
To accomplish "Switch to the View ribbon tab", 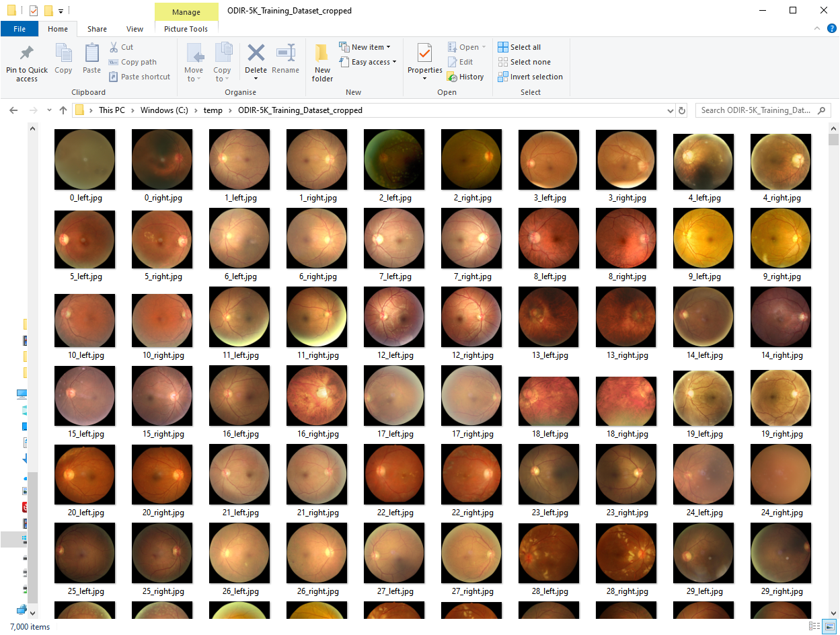I will tap(135, 29).
